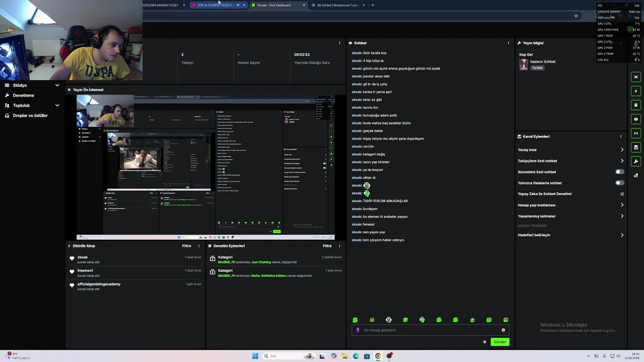
Task: Click the system tray volume icon
Action: (618, 356)
